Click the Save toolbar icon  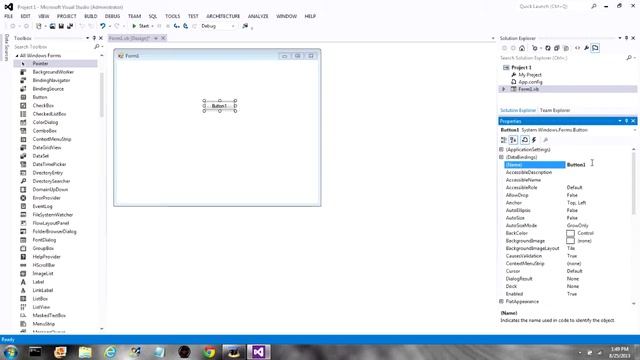point(61,26)
